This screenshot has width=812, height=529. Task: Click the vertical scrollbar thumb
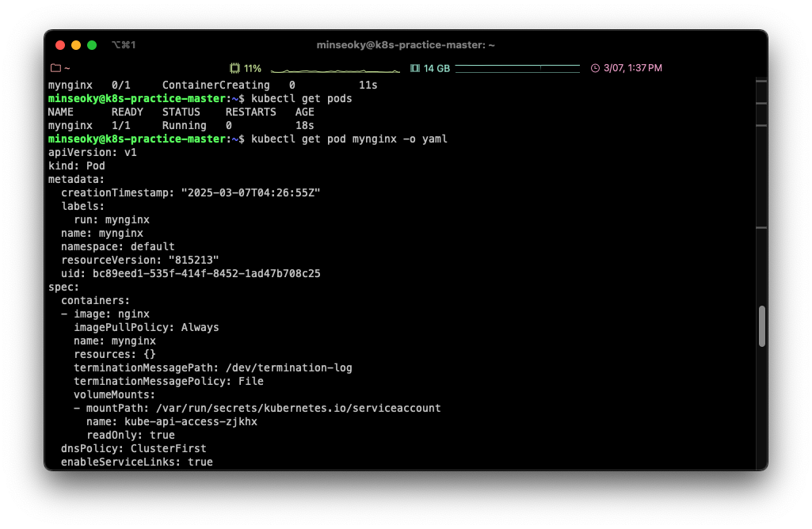(761, 326)
